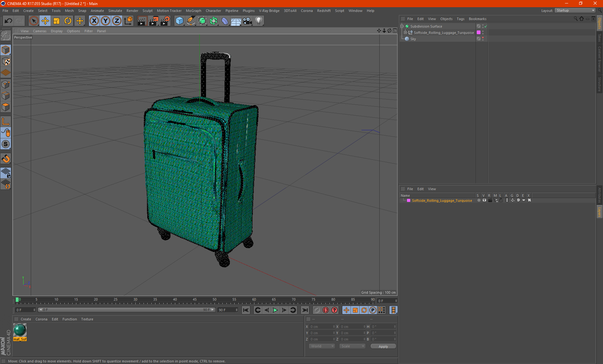Viewport: 603px width, 364px height.
Task: Open the Array modeling objects icon
Action: (x=214, y=21)
